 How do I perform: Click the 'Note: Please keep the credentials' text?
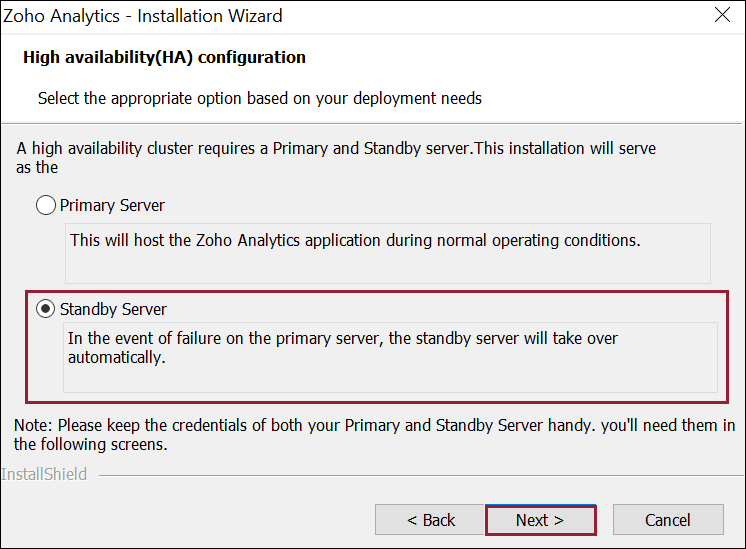[x=374, y=426]
